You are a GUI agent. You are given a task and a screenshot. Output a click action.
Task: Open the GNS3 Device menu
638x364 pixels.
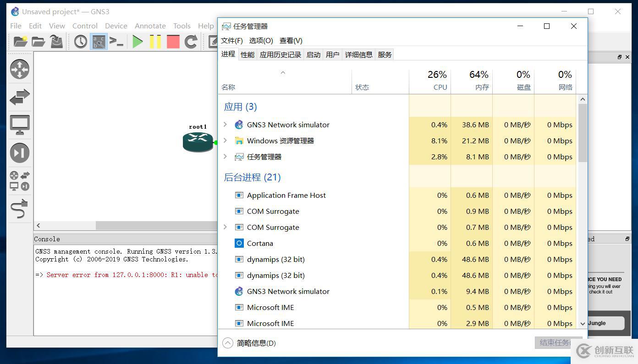click(116, 26)
